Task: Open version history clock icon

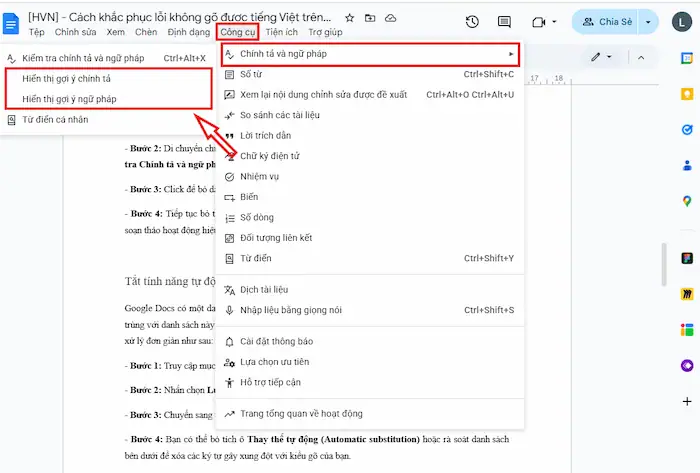Action: click(x=472, y=22)
